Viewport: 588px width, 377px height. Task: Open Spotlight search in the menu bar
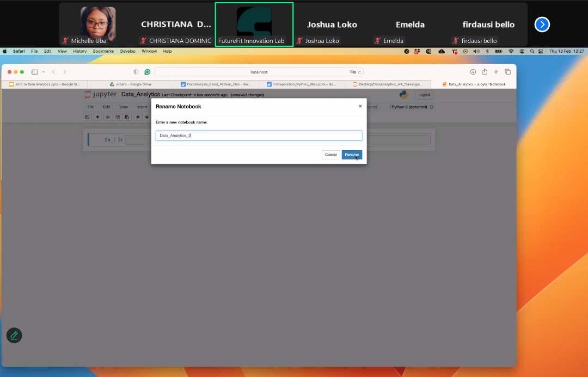532,51
